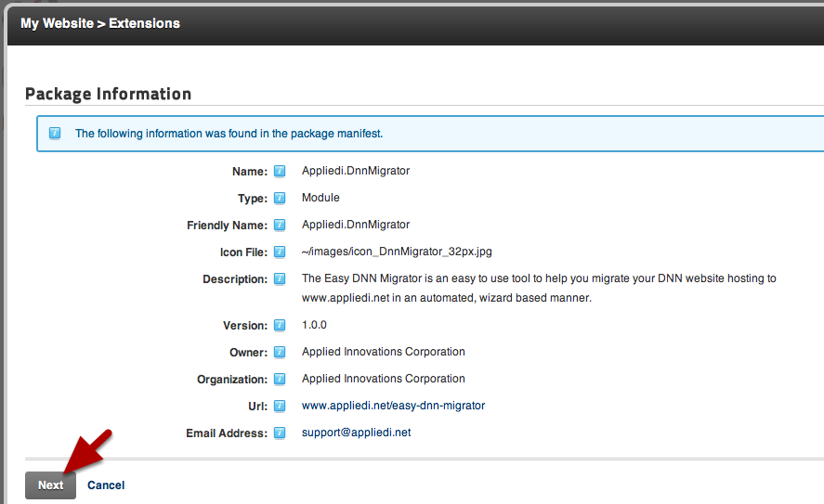This screenshot has width=824, height=504.
Task: Click the 'Name:' field label
Action: pos(250,171)
